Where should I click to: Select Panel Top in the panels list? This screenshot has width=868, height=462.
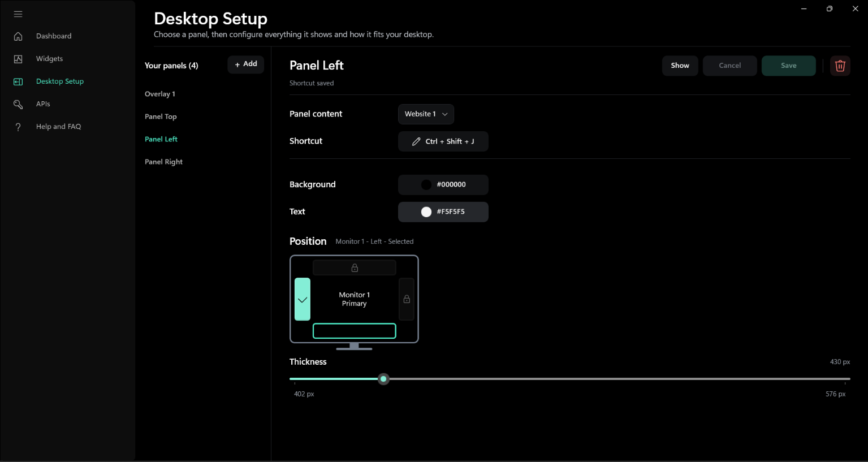pyautogui.click(x=161, y=116)
